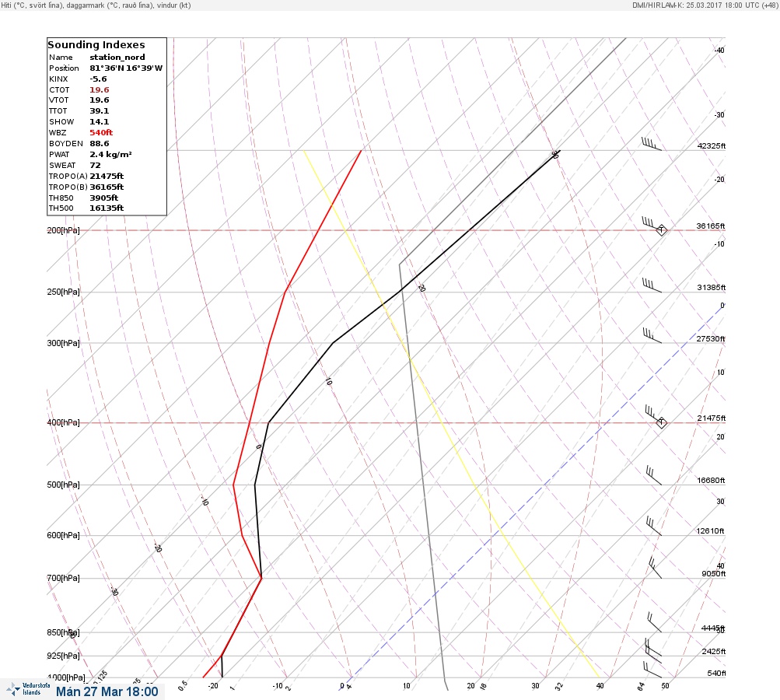Click the PWAT value 2.4 kg/m²
780x700 pixels.
tap(110, 154)
